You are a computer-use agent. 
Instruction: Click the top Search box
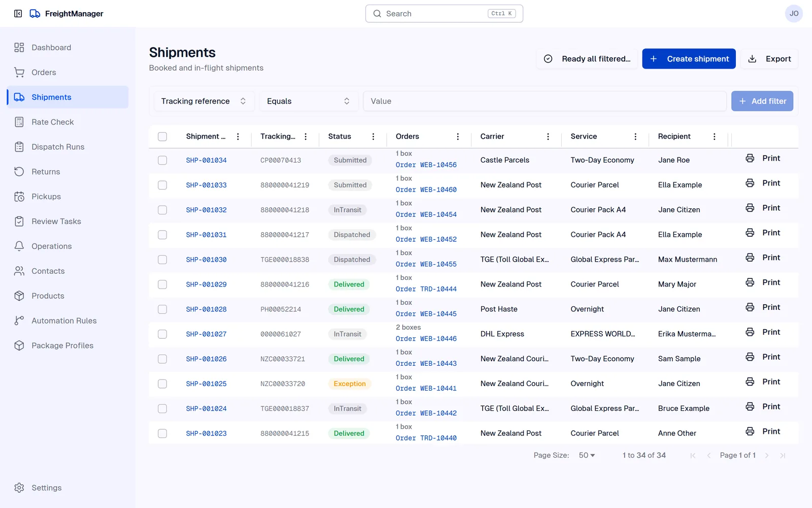coord(444,14)
